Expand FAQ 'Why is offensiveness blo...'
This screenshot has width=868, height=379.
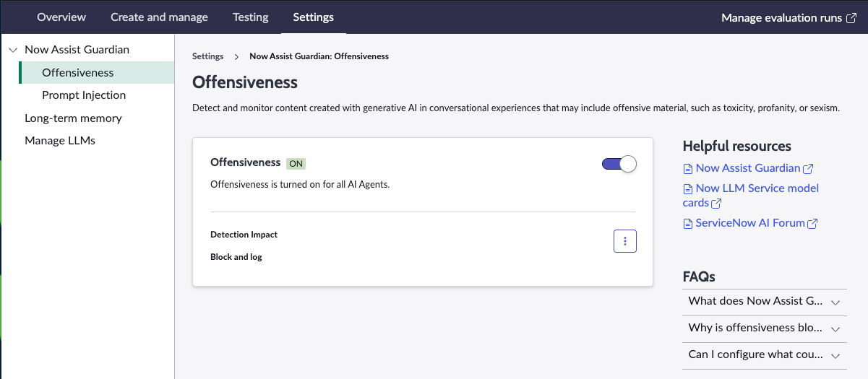(765, 328)
